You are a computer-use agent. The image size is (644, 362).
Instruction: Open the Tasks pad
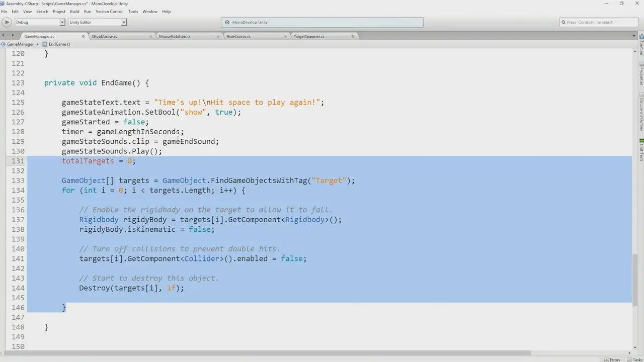634,359
